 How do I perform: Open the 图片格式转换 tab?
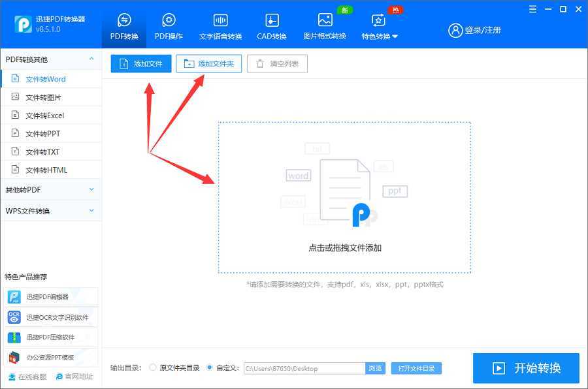(325, 26)
